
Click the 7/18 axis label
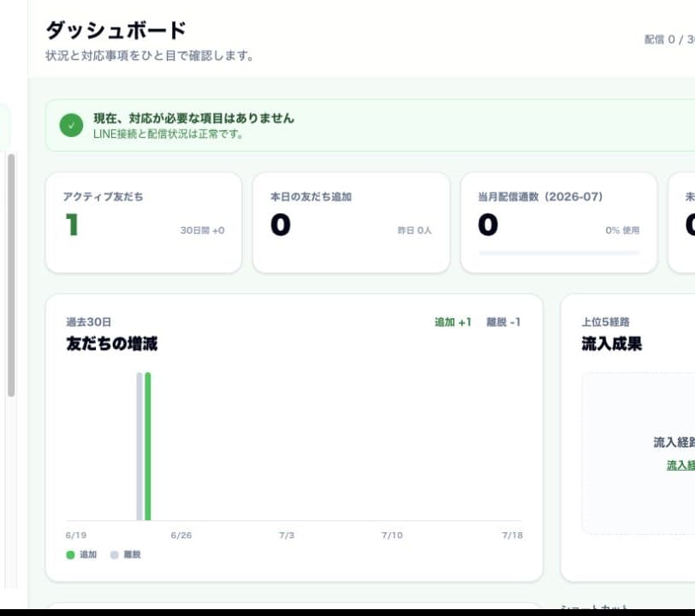tap(512, 536)
